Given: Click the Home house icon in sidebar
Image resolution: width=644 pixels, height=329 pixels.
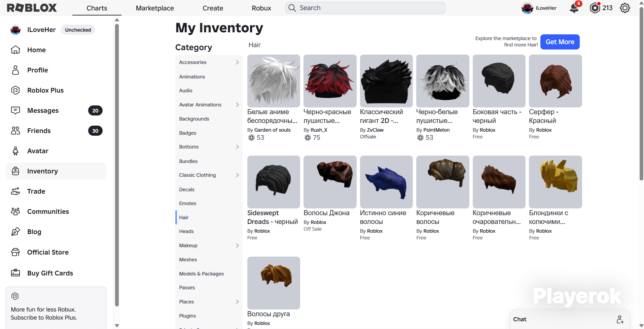Looking at the screenshot, I should 15,50.
